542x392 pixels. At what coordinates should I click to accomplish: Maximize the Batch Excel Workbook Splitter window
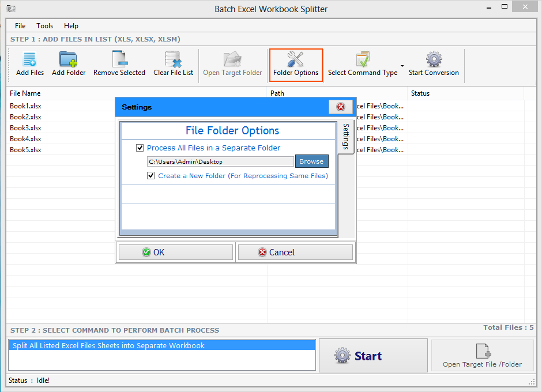505,6
